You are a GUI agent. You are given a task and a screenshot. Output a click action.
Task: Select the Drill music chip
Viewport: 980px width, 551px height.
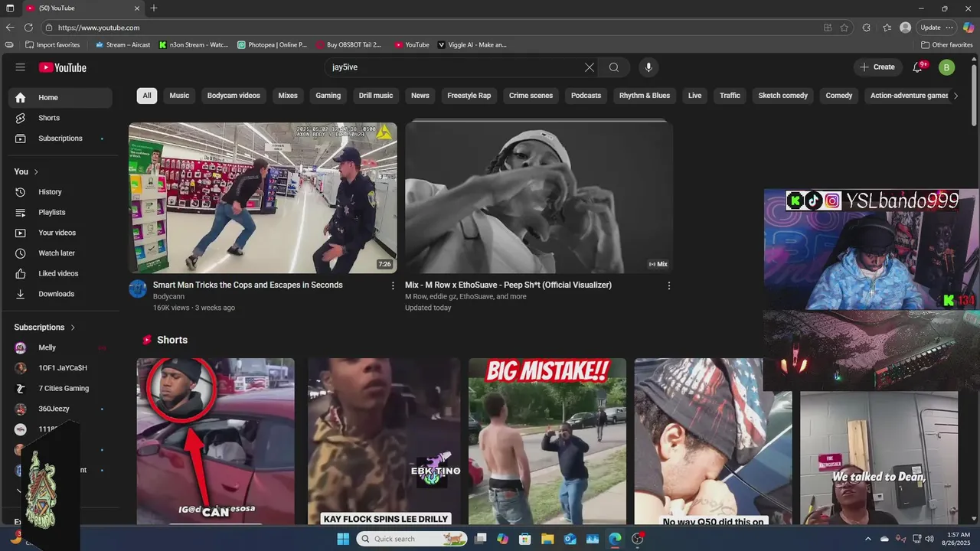(x=376, y=96)
